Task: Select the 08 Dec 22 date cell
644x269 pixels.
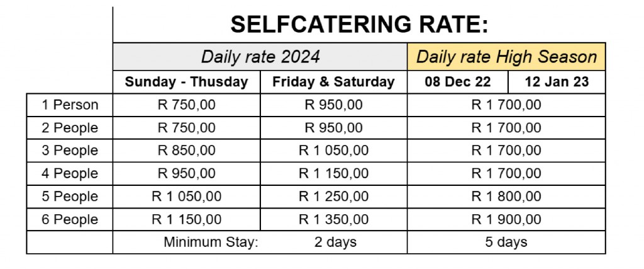Action: click(x=457, y=82)
